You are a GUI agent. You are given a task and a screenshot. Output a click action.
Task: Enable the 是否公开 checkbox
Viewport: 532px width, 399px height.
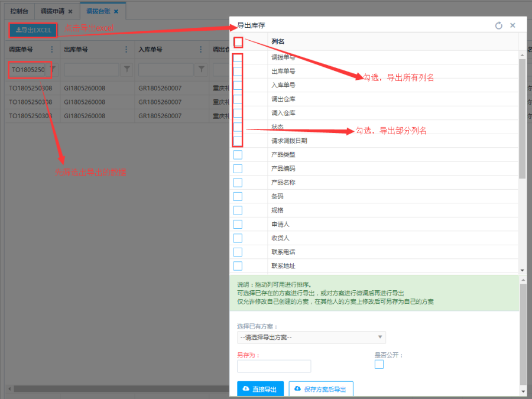click(x=379, y=364)
